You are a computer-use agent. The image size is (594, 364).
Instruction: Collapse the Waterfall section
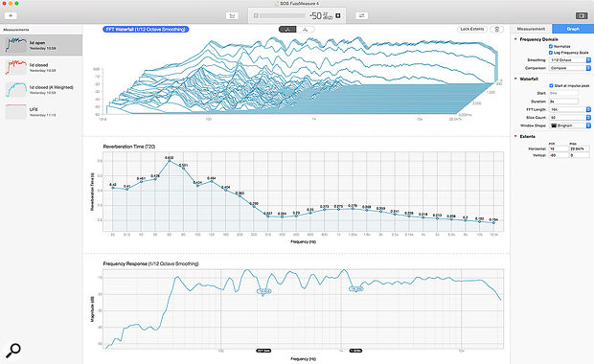(515, 79)
